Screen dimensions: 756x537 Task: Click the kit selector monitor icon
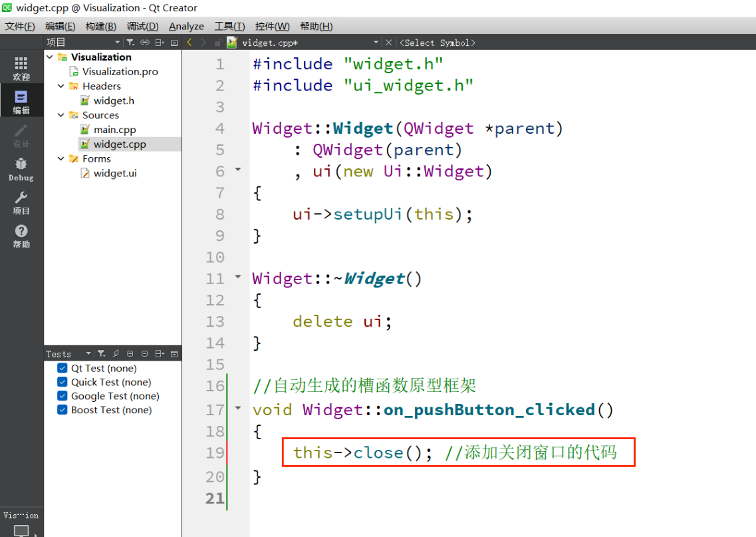click(21, 531)
